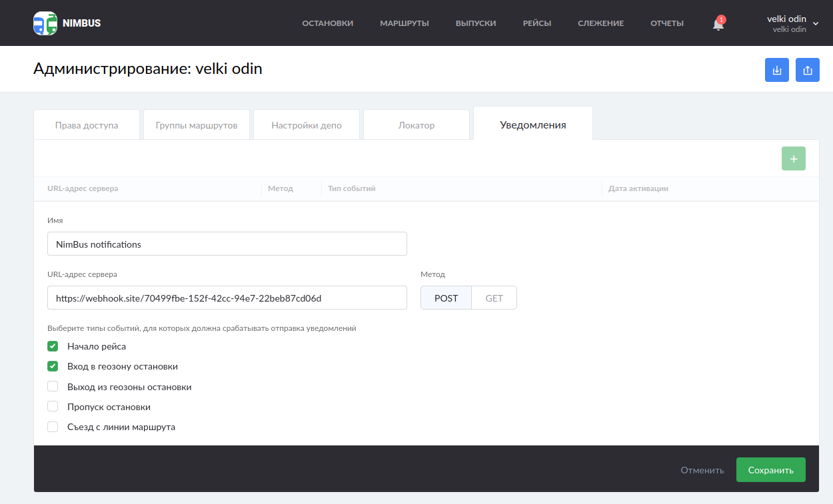Viewport: 833px width, 504px height.
Task: Click the blue upload/export icon
Action: [807, 69]
